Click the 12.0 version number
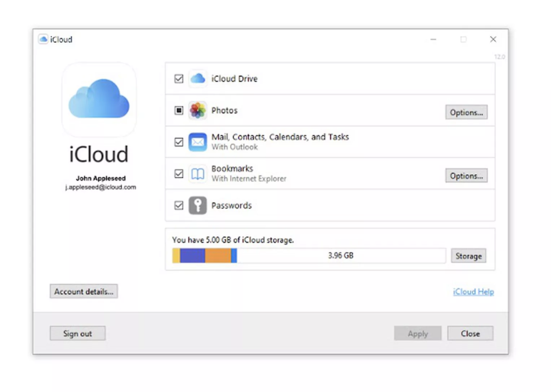The height and width of the screenshot is (392, 551). tap(500, 57)
